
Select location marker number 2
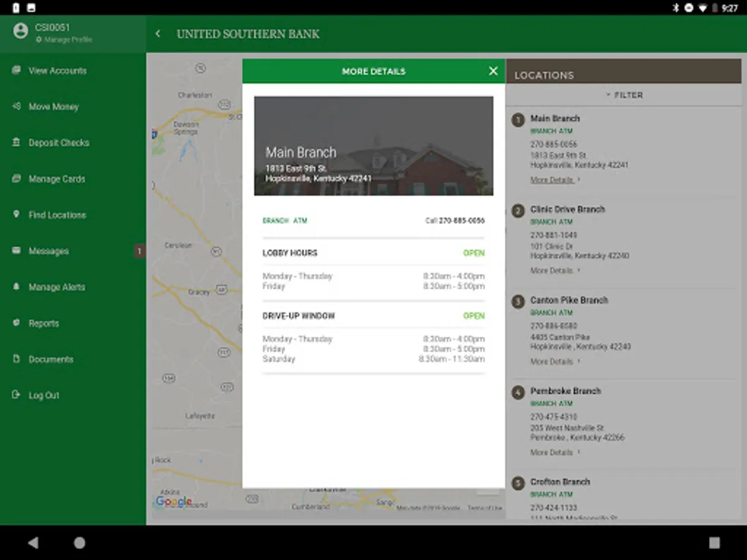click(518, 210)
